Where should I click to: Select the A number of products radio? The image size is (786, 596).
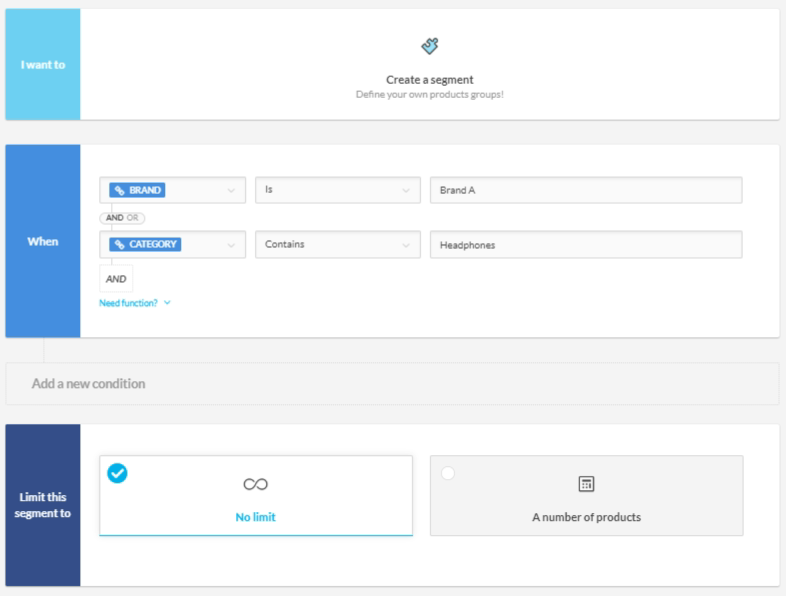448,473
